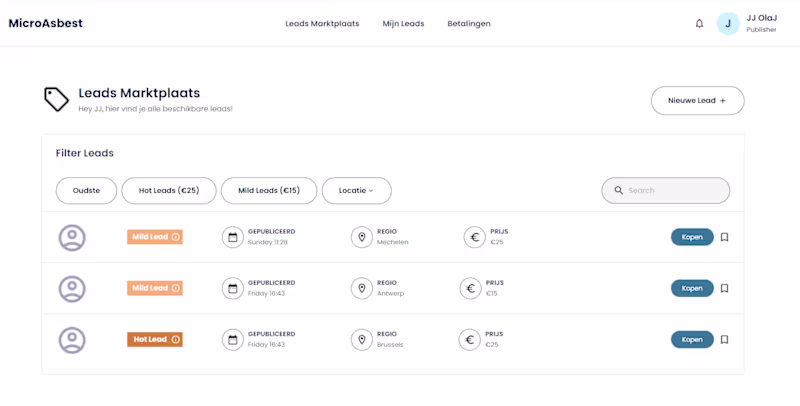
Task: Click the location pin icon for Antwerp
Action: click(362, 288)
